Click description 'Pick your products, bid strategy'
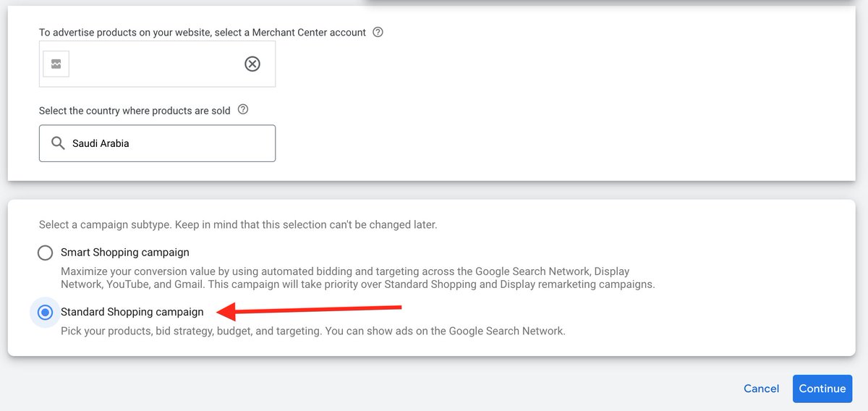The height and width of the screenshot is (411, 868). 313,331
